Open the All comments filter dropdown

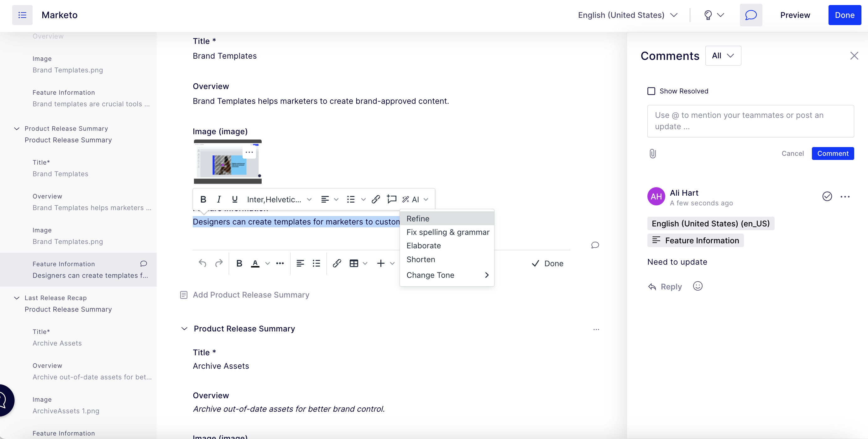[x=723, y=56]
